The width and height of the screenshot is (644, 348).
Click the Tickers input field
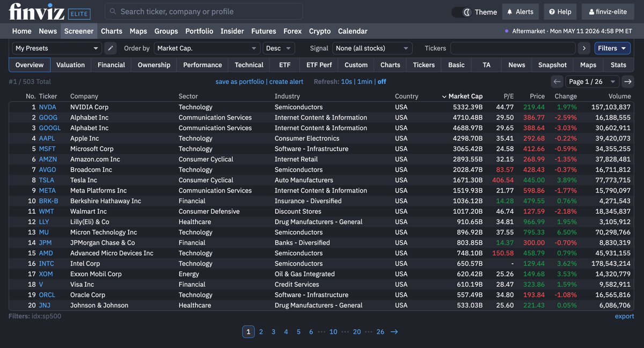click(513, 48)
